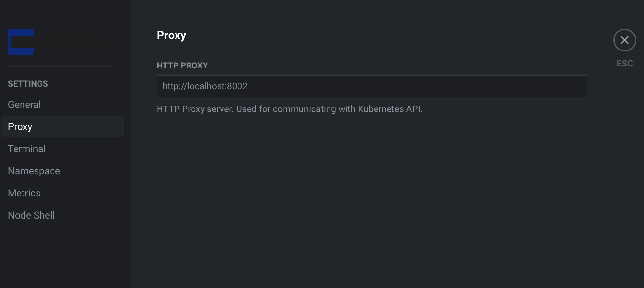Click the Proxy page heading
Screen dimensions: 644x288
[x=171, y=35]
